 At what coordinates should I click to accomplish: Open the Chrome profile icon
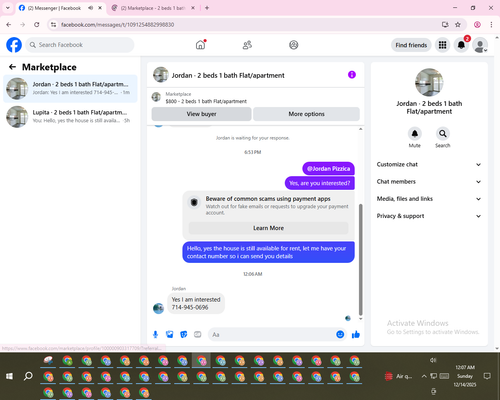[x=477, y=25]
